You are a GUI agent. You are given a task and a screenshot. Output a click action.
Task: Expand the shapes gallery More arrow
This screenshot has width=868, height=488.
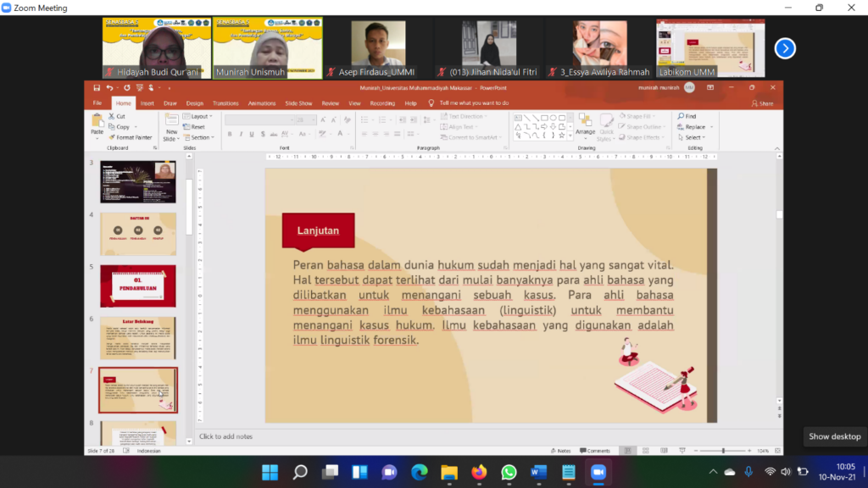tap(570, 136)
